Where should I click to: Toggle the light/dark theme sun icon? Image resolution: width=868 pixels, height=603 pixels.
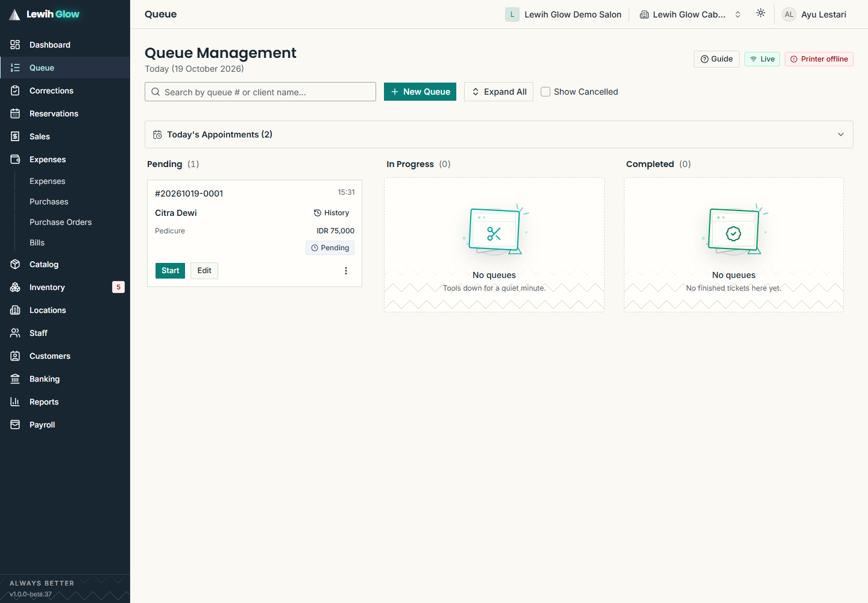pyautogui.click(x=761, y=13)
